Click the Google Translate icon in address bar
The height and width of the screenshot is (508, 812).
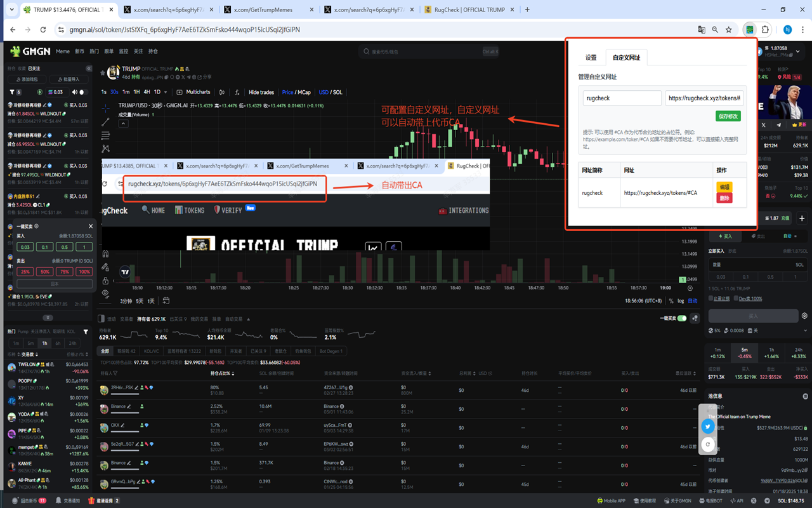(x=702, y=29)
